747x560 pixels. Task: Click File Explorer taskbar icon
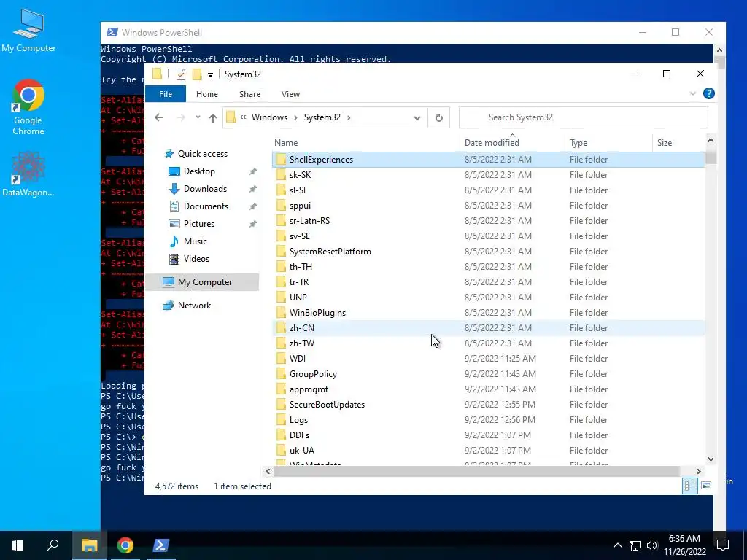click(x=89, y=545)
